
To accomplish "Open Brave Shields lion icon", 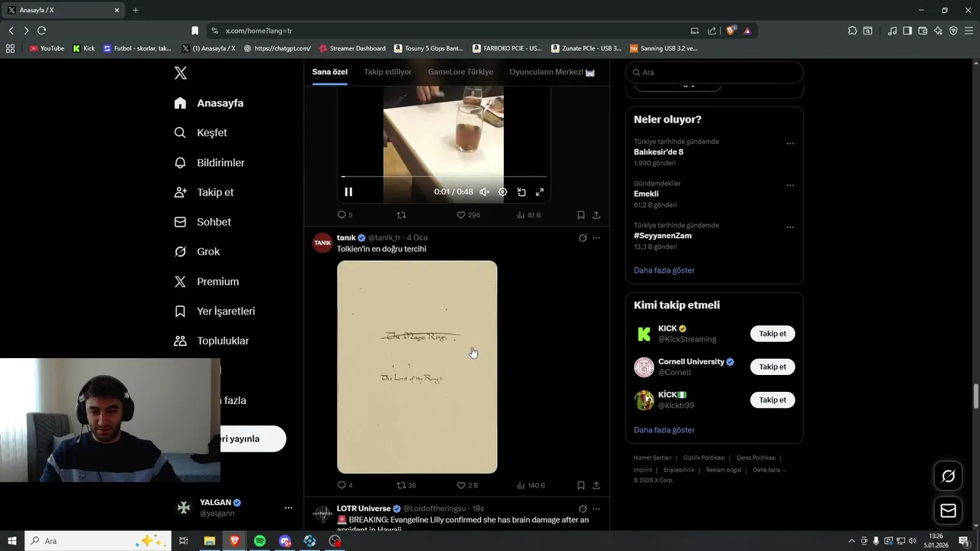I will (x=730, y=31).
